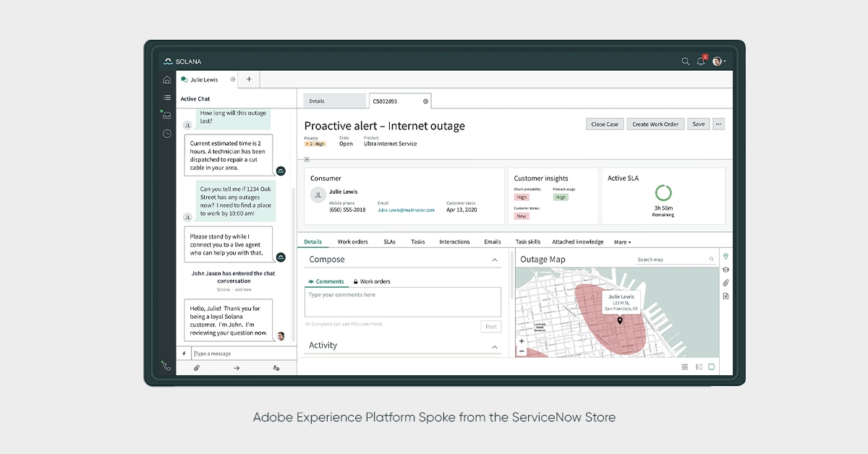This screenshot has height=454, width=868.
Task: Click the Solana logo
Action: coord(182,61)
